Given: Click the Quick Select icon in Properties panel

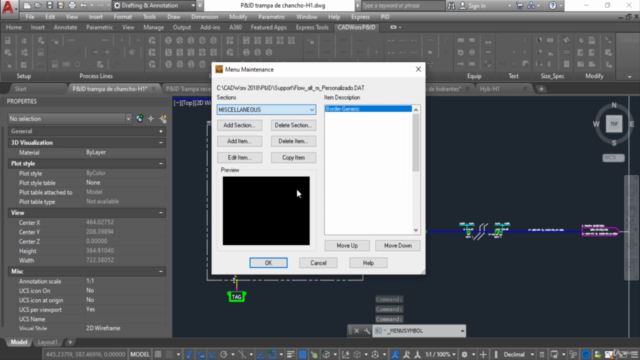Looking at the screenshot, I should pos(163,119).
